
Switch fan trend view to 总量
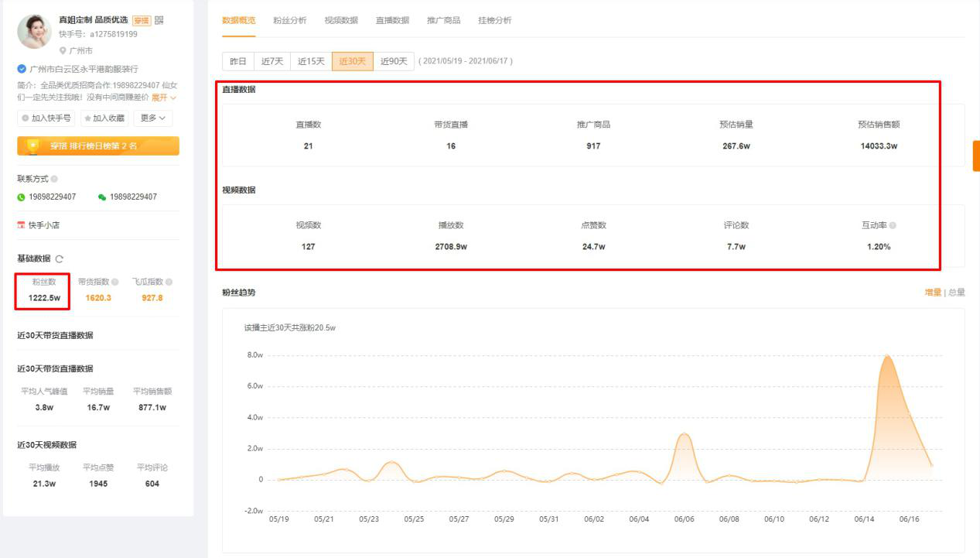[x=956, y=293]
